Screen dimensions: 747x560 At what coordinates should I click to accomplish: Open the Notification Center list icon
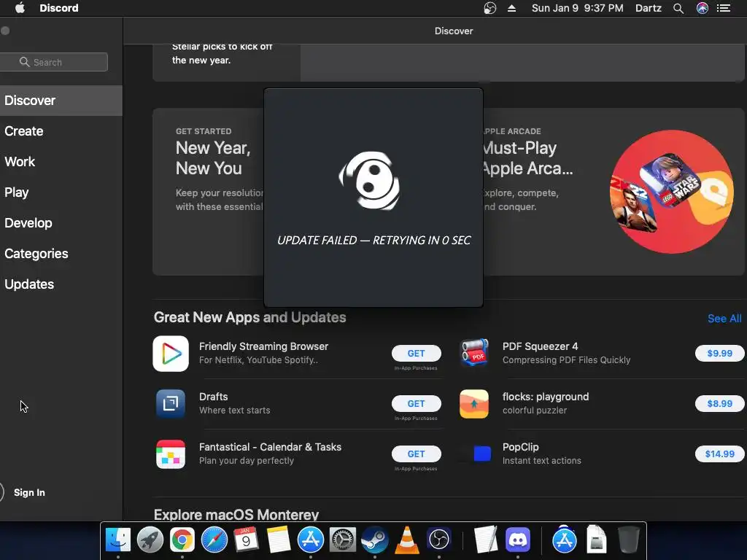pyautogui.click(x=724, y=8)
